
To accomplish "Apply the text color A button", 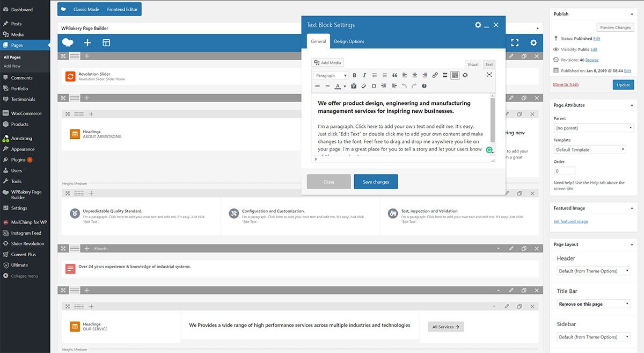I will [338, 86].
